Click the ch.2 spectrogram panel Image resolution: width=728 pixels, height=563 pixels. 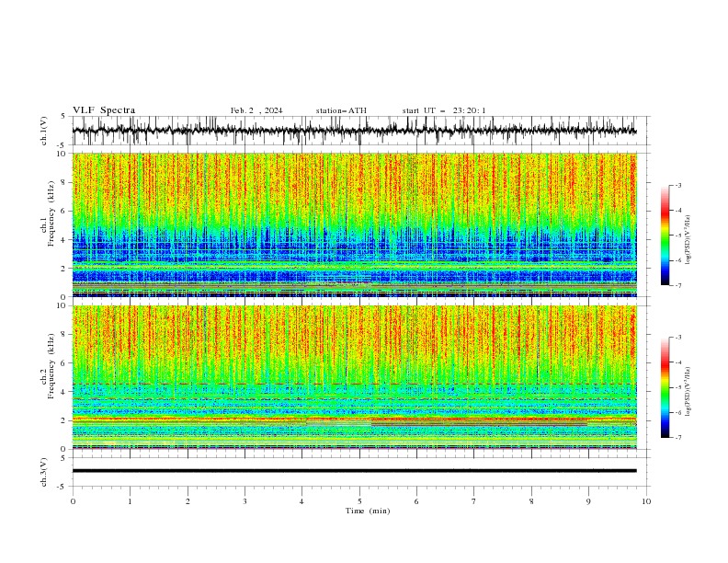point(354,377)
